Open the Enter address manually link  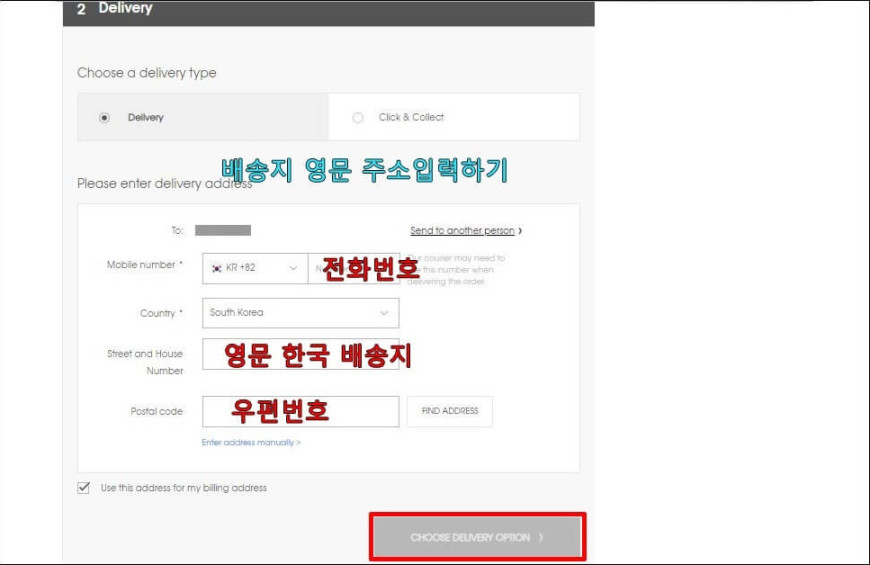click(251, 442)
